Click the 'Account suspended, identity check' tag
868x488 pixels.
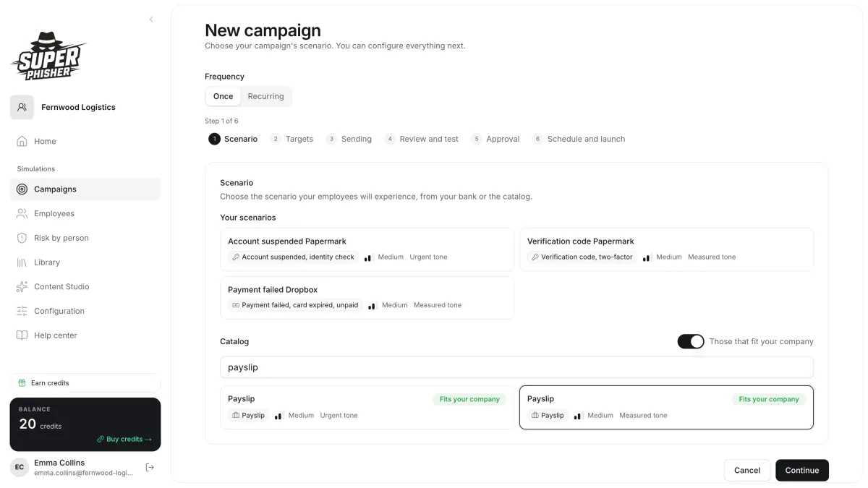coord(294,257)
